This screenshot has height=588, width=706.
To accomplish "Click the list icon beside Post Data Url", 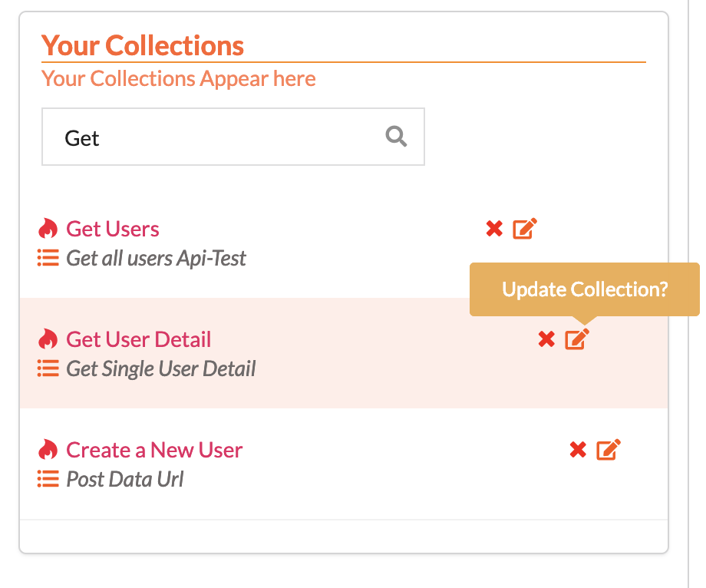I will pyautogui.click(x=48, y=479).
